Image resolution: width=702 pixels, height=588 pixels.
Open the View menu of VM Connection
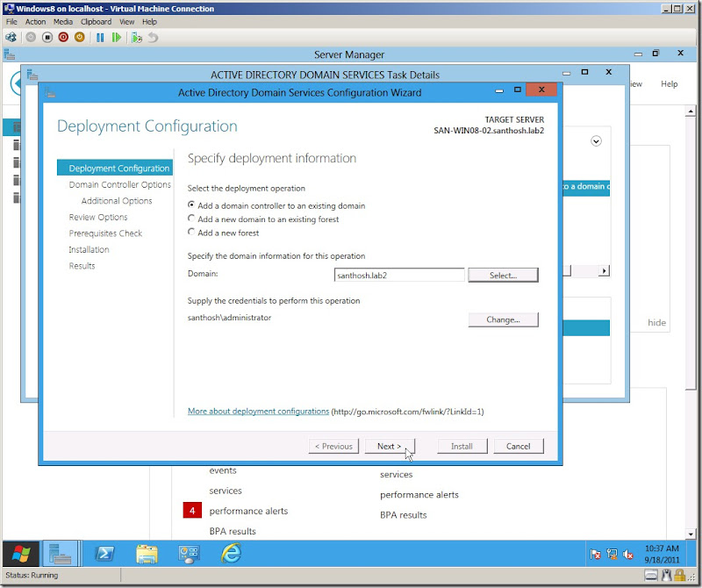click(126, 21)
